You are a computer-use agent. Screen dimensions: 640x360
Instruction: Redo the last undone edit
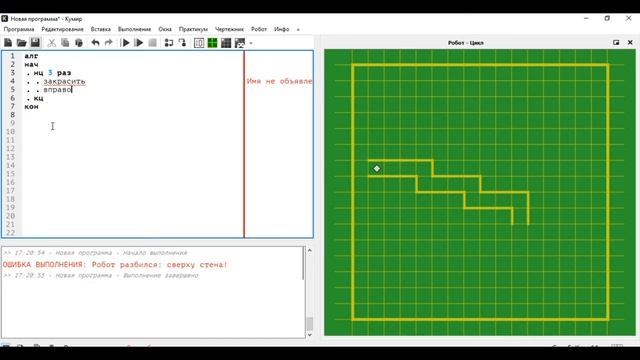click(109, 43)
